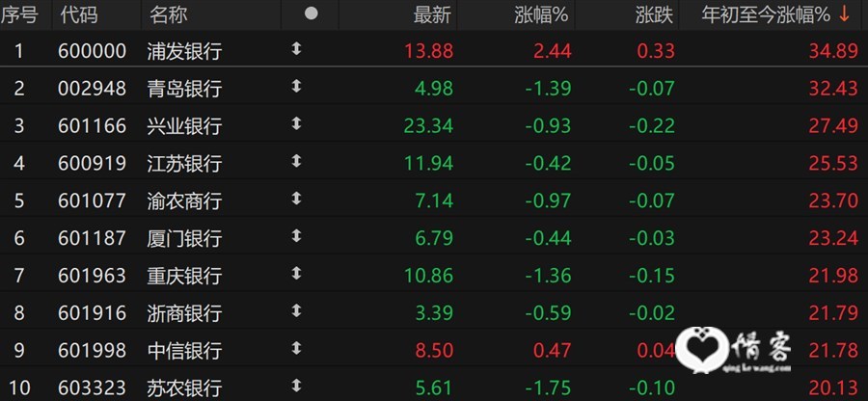Open stock 中信银行
868x401 pixels.
click(x=185, y=350)
